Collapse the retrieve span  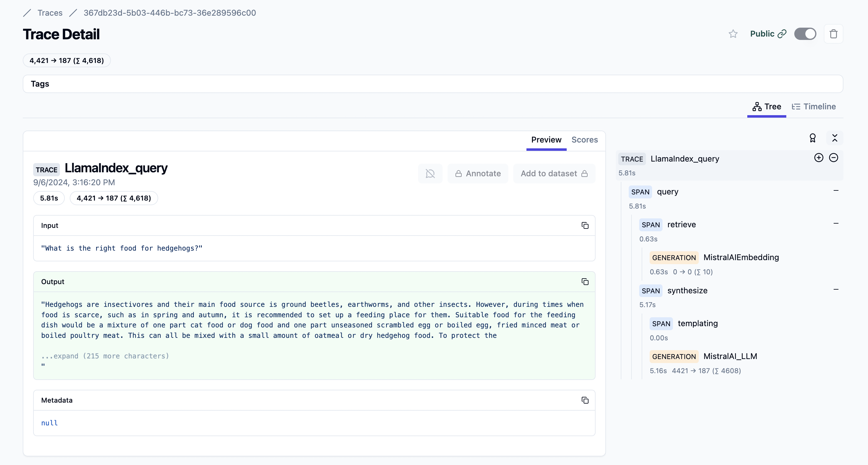click(836, 224)
